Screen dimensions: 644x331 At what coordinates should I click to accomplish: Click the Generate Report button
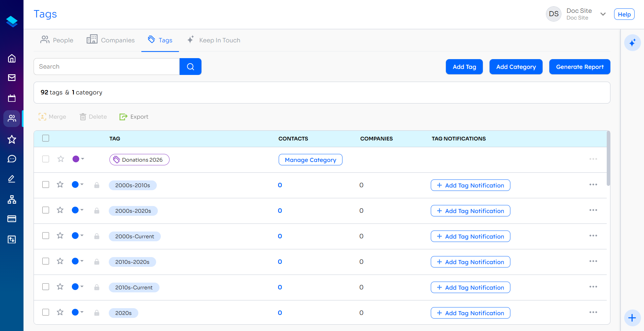click(580, 67)
